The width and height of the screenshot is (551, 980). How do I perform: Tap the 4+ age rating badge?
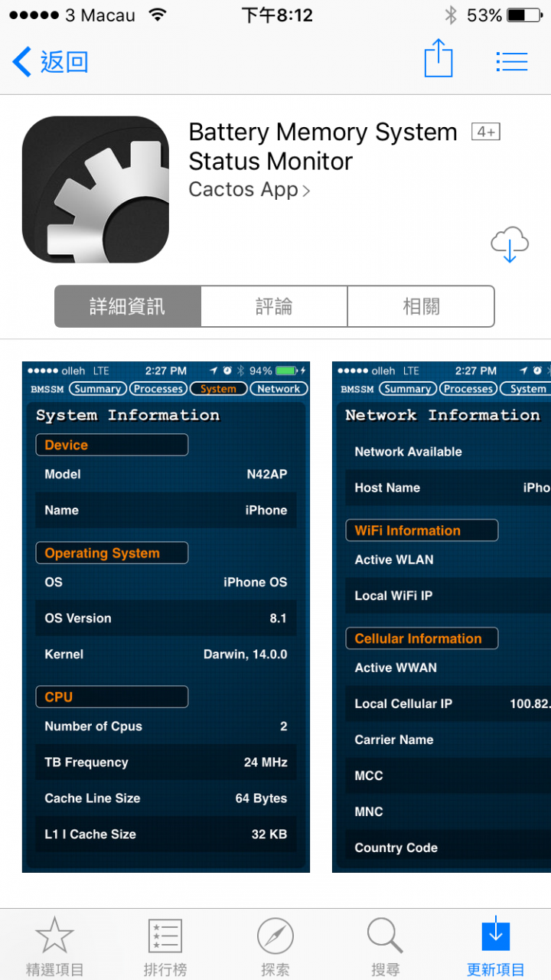click(x=485, y=132)
